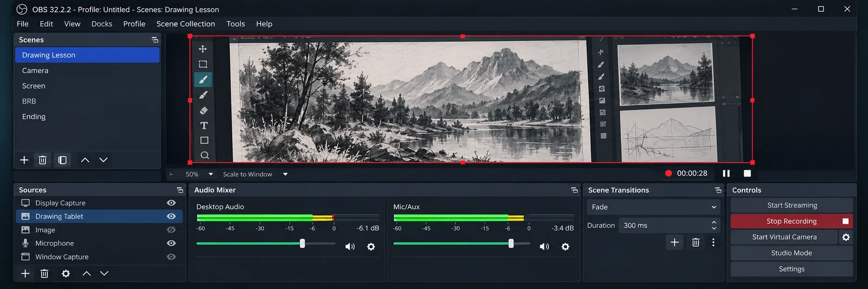Image resolution: width=868 pixels, height=289 pixels.
Task: Open the View menu
Action: click(x=72, y=24)
